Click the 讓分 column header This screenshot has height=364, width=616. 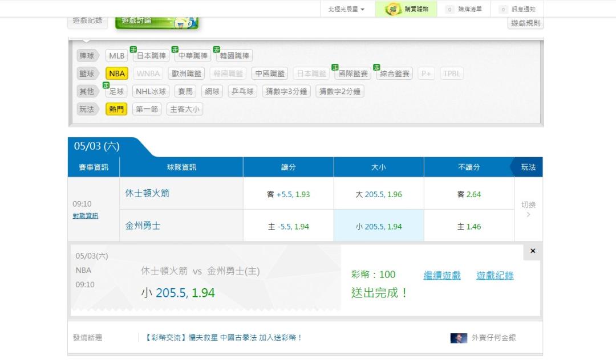point(289,167)
